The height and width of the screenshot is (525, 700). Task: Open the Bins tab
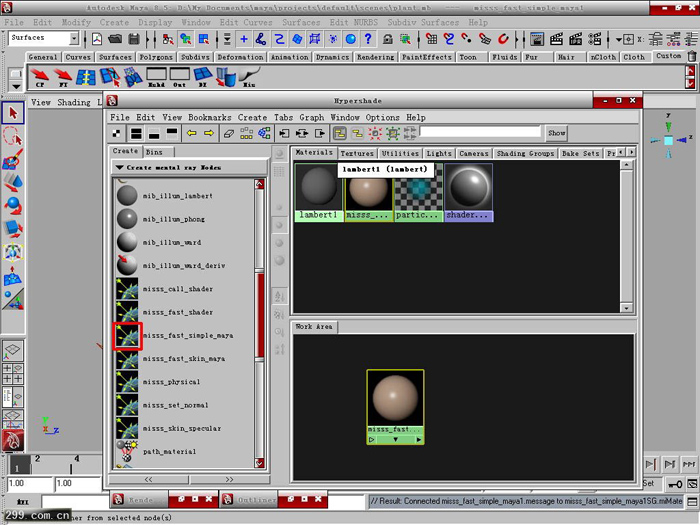click(x=154, y=152)
